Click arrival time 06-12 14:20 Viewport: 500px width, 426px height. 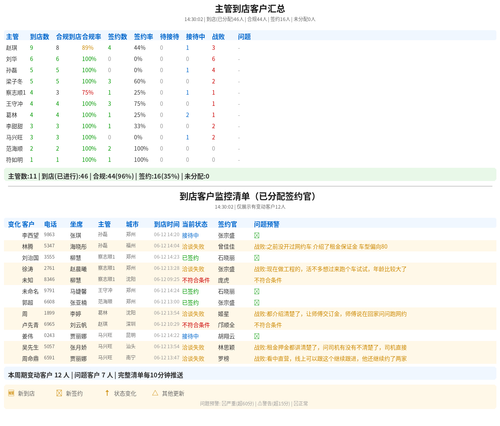coord(167,235)
